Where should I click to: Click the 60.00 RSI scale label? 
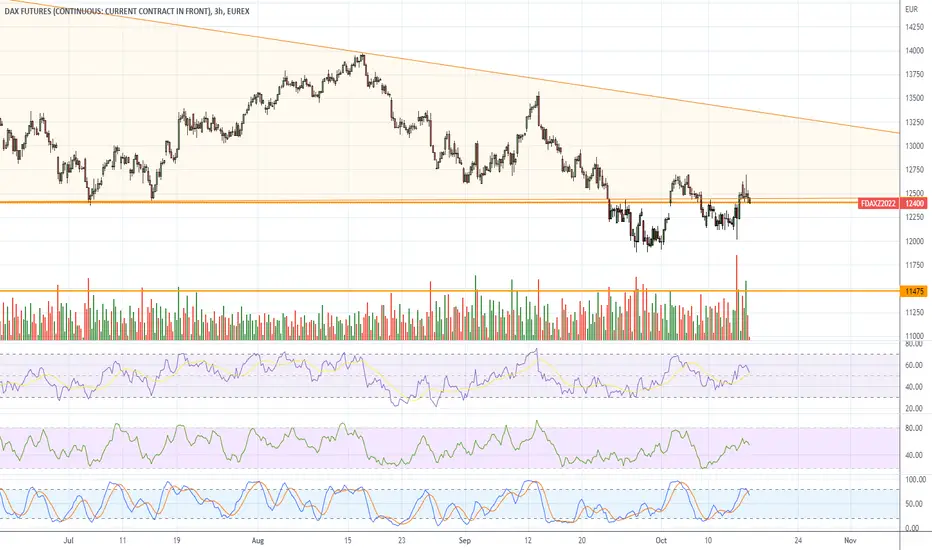coord(914,366)
